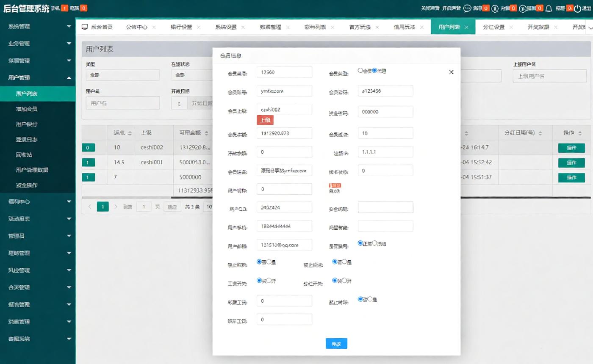Expand 彩票管理 sidebar menu
The image size is (593, 364).
pyautogui.click(x=38, y=61)
